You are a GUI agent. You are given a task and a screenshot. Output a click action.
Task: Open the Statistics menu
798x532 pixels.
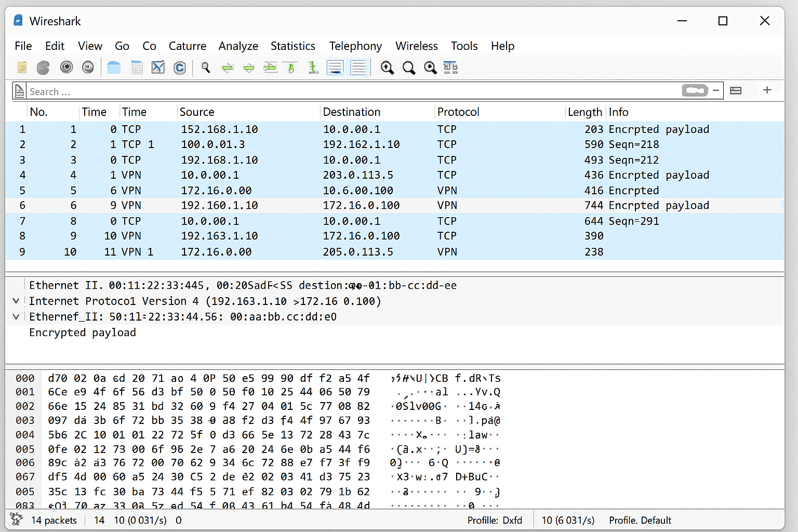point(293,46)
